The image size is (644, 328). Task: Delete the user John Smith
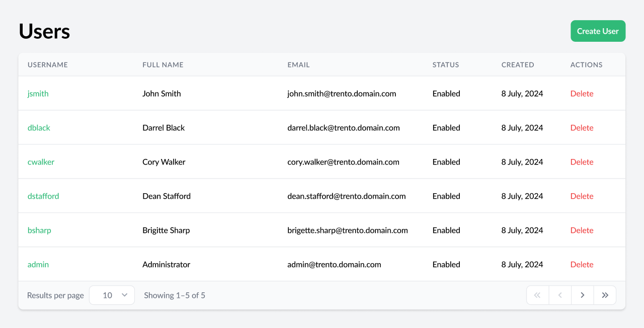click(582, 94)
